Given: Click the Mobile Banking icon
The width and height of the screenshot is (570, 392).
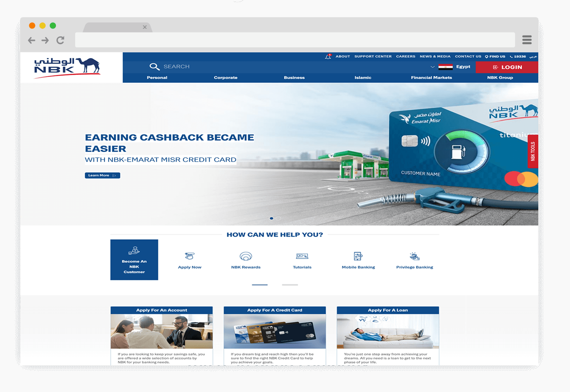Looking at the screenshot, I should (x=358, y=256).
